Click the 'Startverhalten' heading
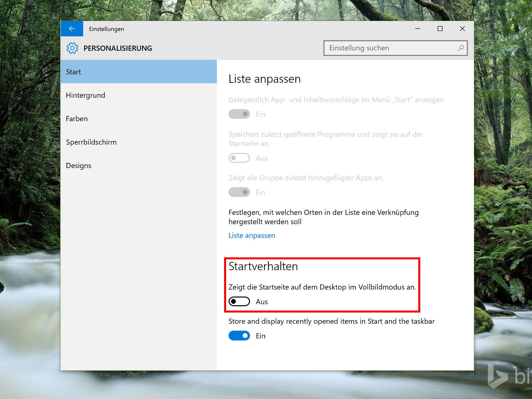Viewport: 532px width, 399px height. click(x=263, y=266)
